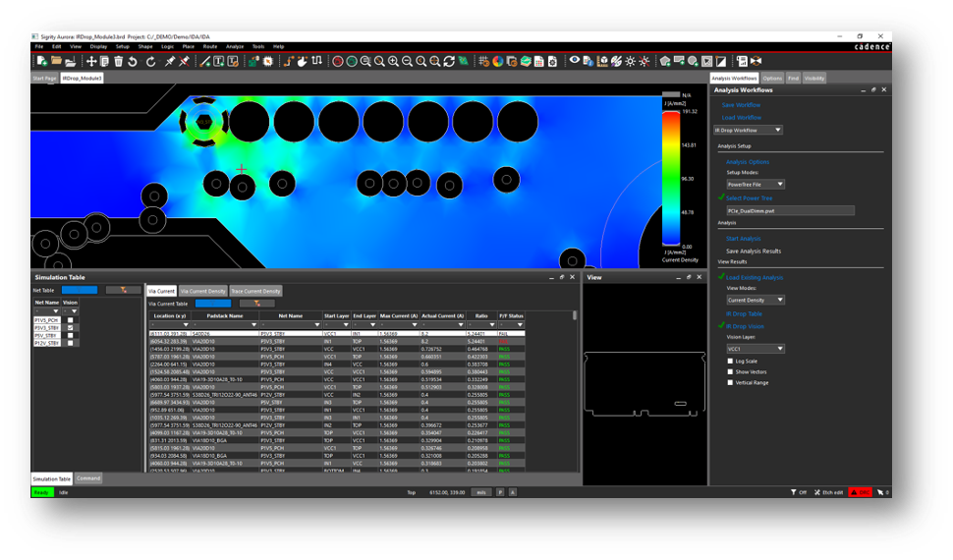Toggle the Show Vectors checkbox
The width and height of the screenshot is (953, 560).
(730, 372)
